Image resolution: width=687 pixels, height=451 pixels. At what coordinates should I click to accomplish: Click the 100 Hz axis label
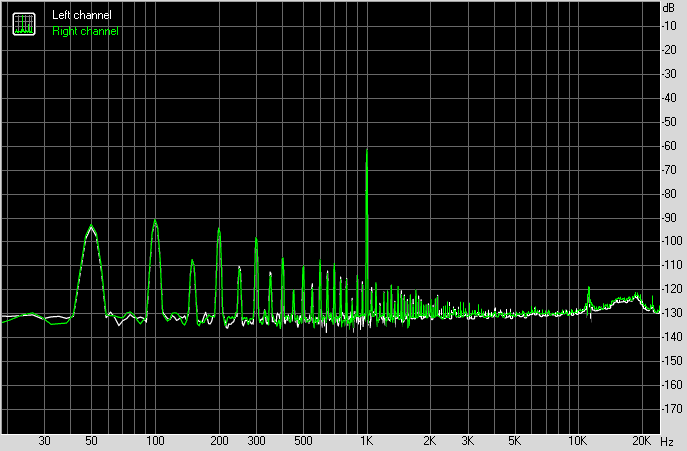[155, 440]
